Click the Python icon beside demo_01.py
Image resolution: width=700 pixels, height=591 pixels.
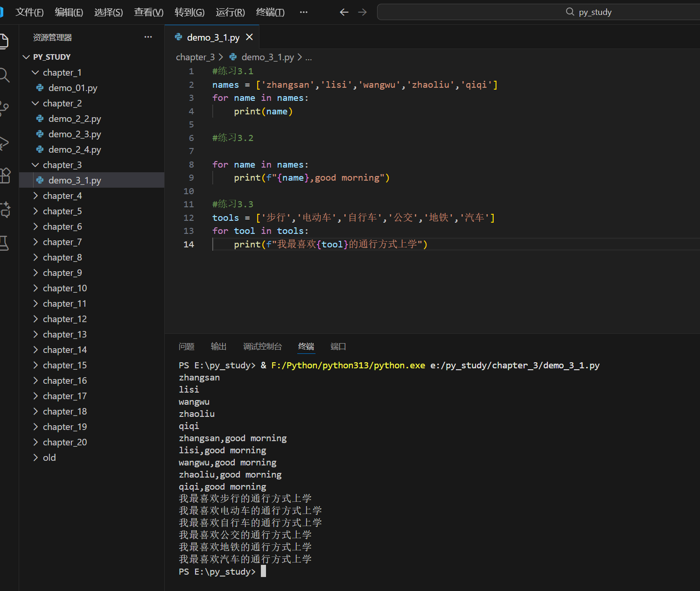40,88
